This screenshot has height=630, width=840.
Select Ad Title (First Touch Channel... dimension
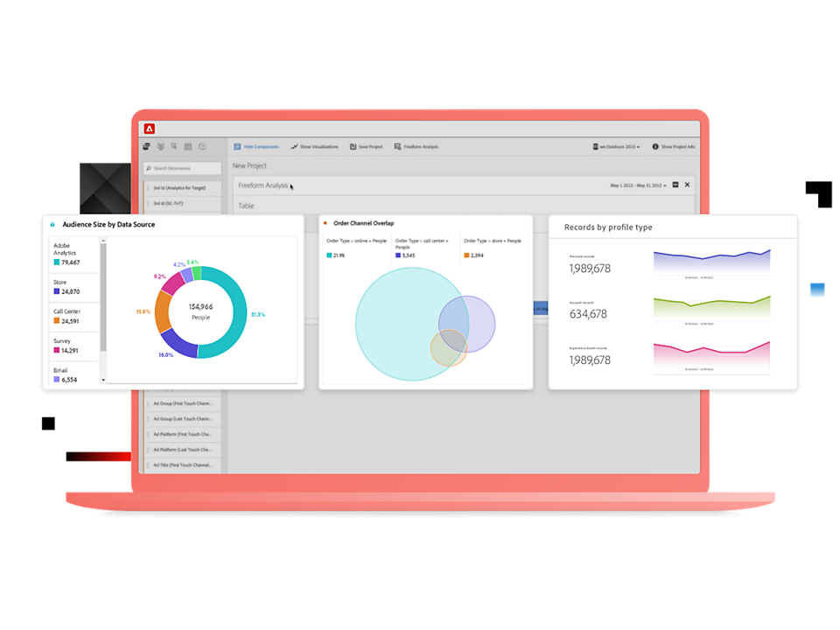coord(183,465)
